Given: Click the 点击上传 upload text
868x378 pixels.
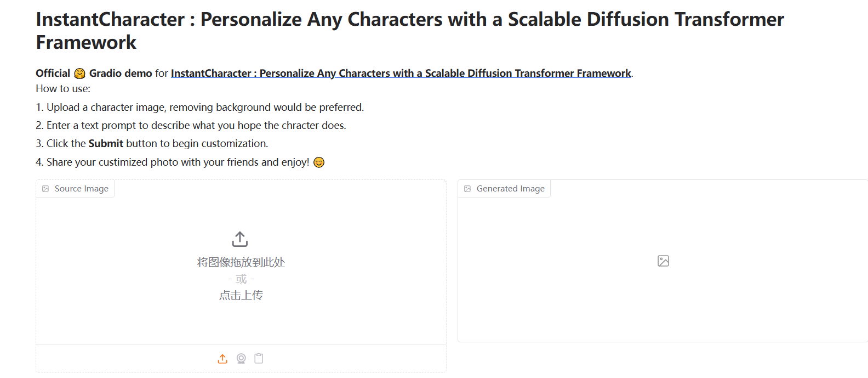Looking at the screenshot, I should coord(241,295).
